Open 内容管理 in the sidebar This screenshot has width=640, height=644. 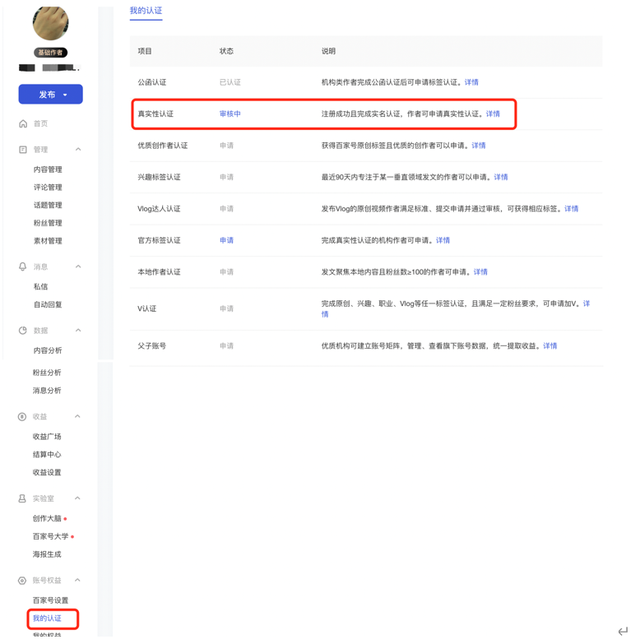[48, 169]
